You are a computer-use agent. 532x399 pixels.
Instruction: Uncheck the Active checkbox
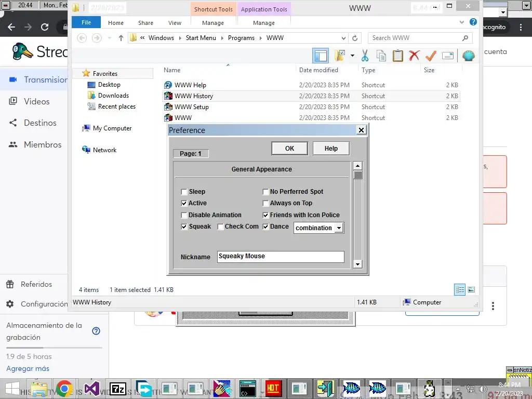pyautogui.click(x=184, y=203)
